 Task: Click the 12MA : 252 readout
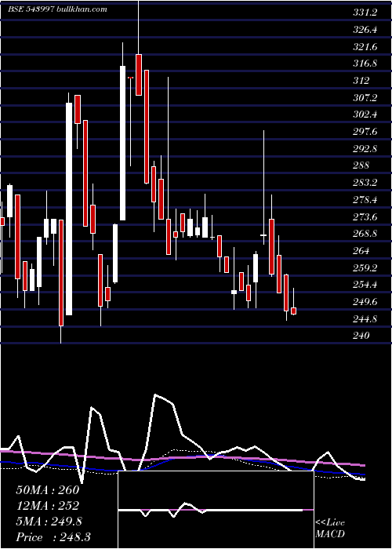pos(47,506)
